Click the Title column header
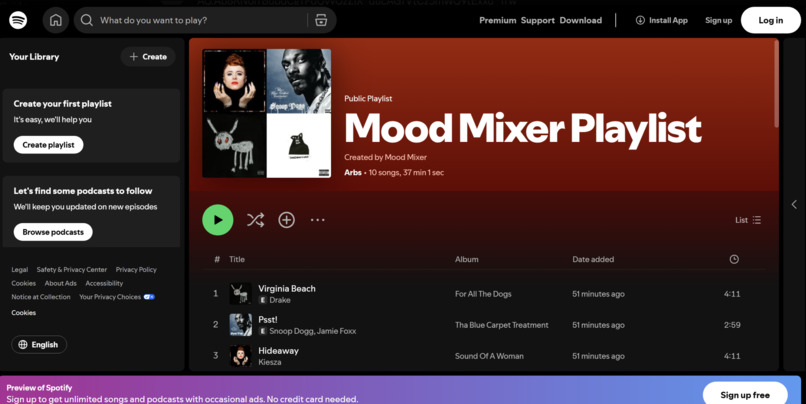 (x=237, y=259)
